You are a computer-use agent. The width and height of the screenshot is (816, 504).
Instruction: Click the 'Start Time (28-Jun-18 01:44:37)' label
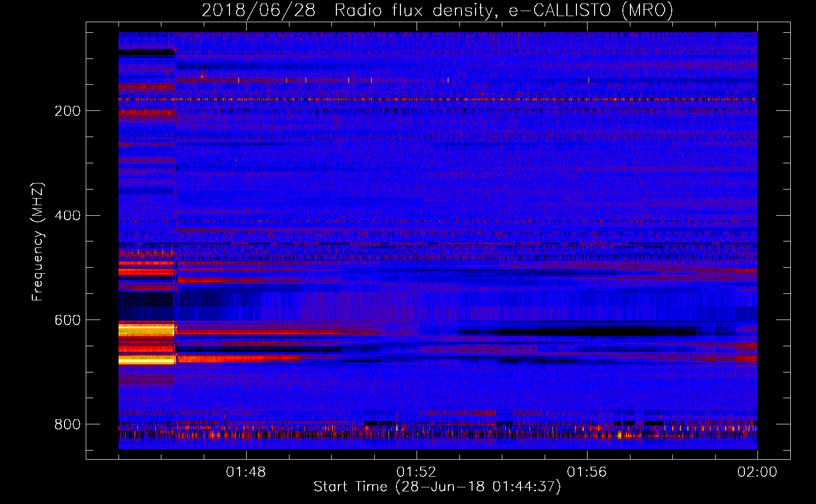pyautogui.click(x=437, y=487)
